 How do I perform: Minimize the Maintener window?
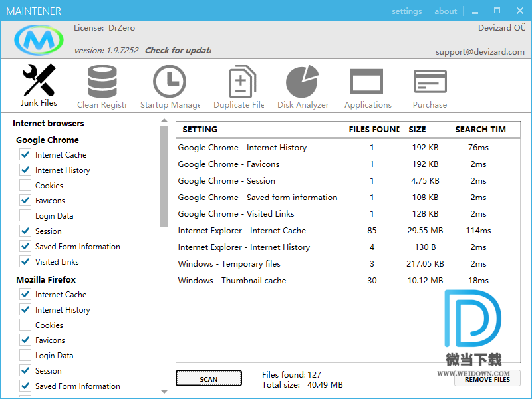point(475,11)
